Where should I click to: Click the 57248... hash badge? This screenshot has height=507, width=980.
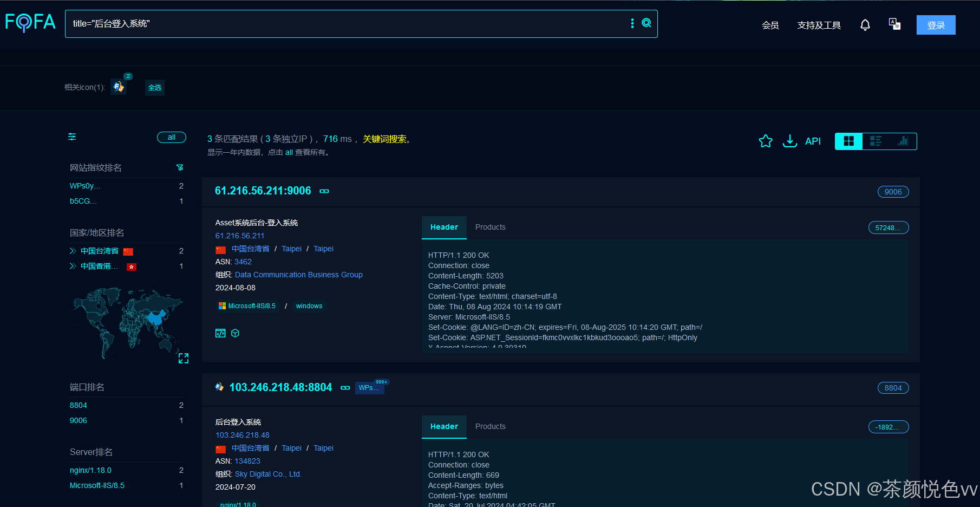(888, 227)
